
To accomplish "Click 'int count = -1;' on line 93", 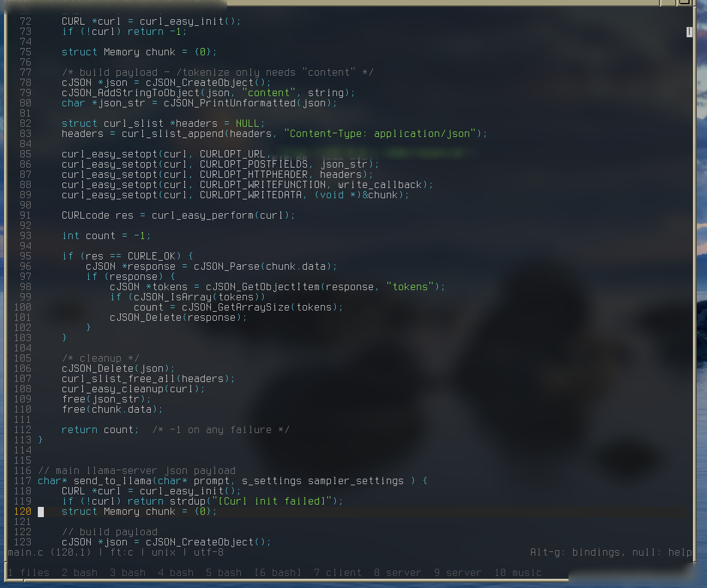I will pyautogui.click(x=106, y=236).
